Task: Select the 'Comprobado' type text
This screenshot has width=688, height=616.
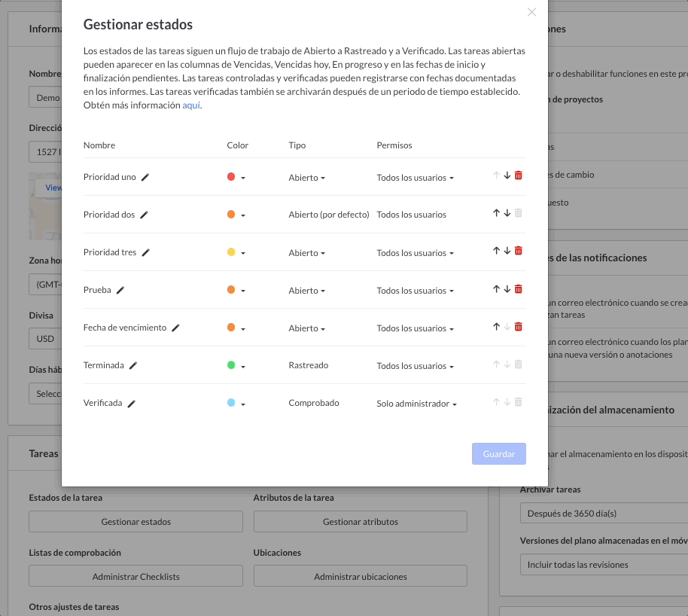Action: coord(314,403)
